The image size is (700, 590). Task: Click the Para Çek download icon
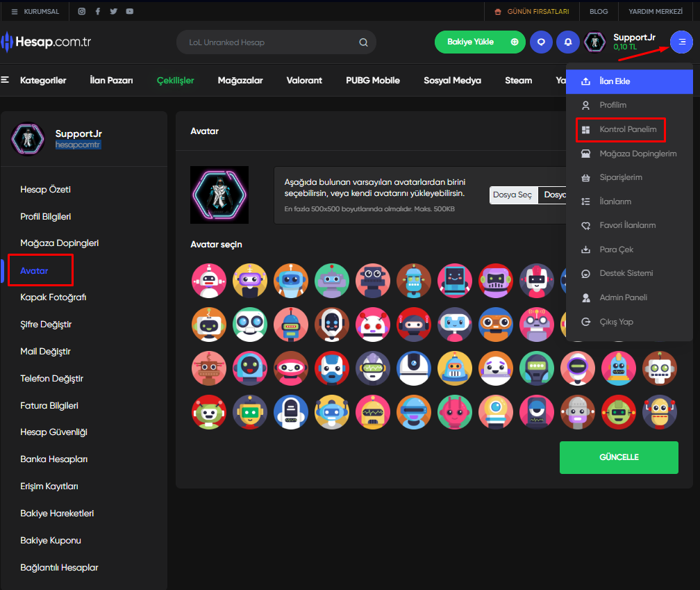pos(585,249)
